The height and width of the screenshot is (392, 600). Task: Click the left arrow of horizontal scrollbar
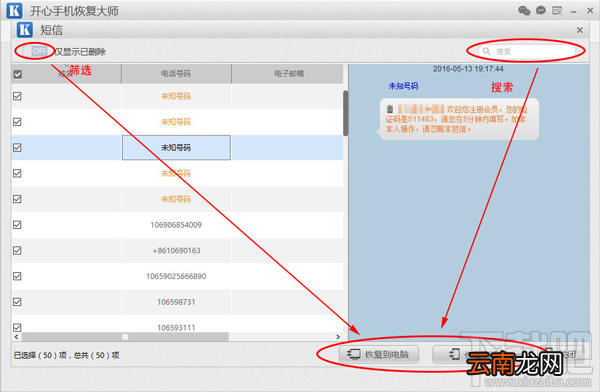(16, 337)
